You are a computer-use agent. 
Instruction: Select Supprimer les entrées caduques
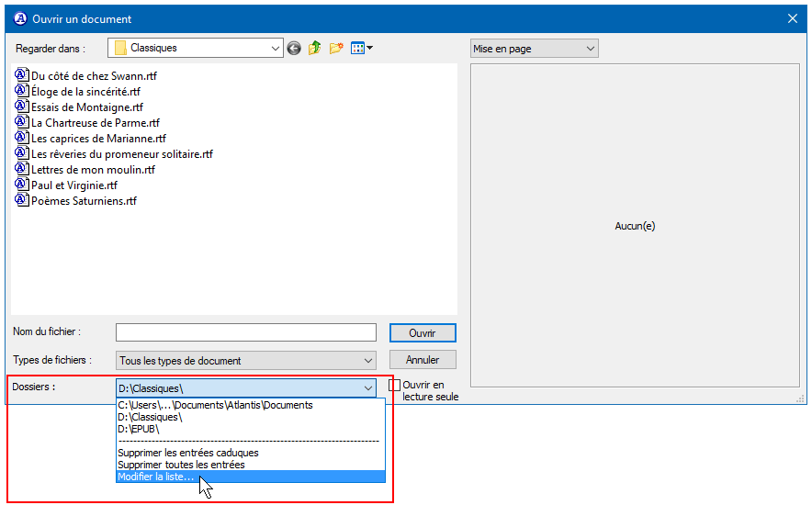pos(251,453)
